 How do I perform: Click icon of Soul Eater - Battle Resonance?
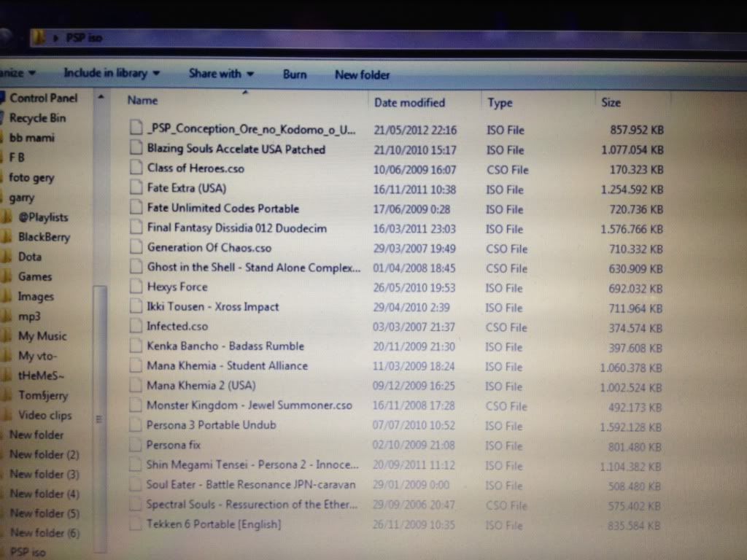tap(136, 484)
